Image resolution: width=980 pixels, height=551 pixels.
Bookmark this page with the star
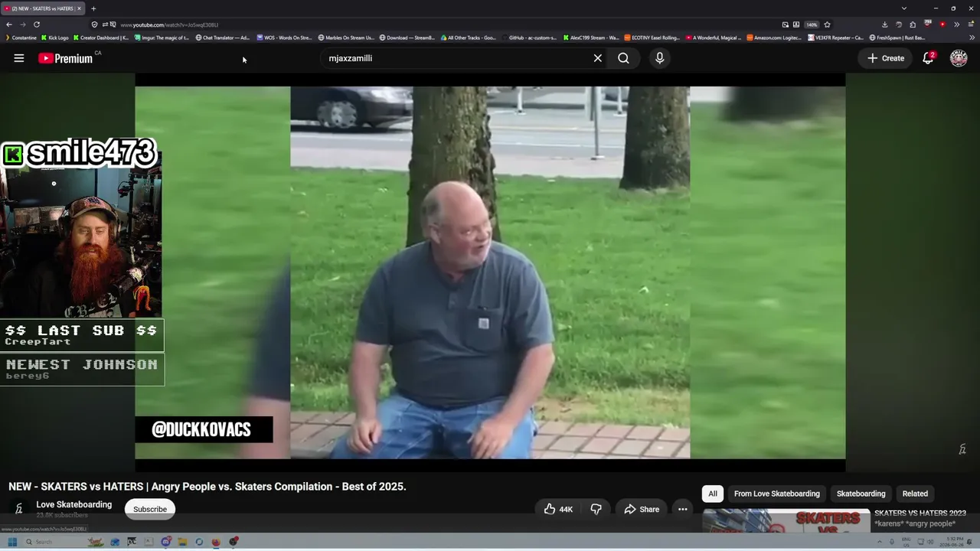click(827, 24)
